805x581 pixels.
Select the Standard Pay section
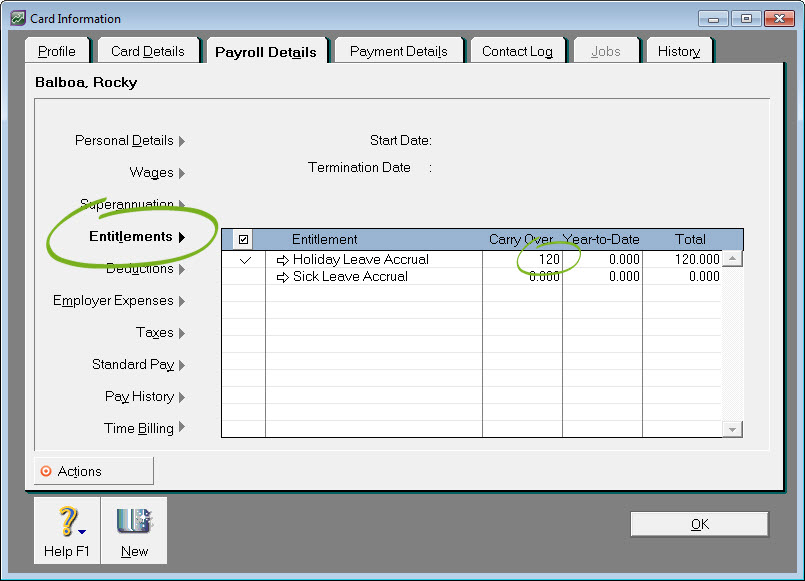[138, 365]
